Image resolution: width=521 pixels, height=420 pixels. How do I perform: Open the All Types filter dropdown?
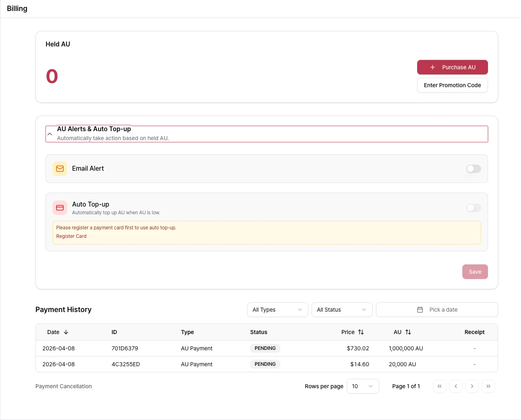pyautogui.click(x=278, y=310)
